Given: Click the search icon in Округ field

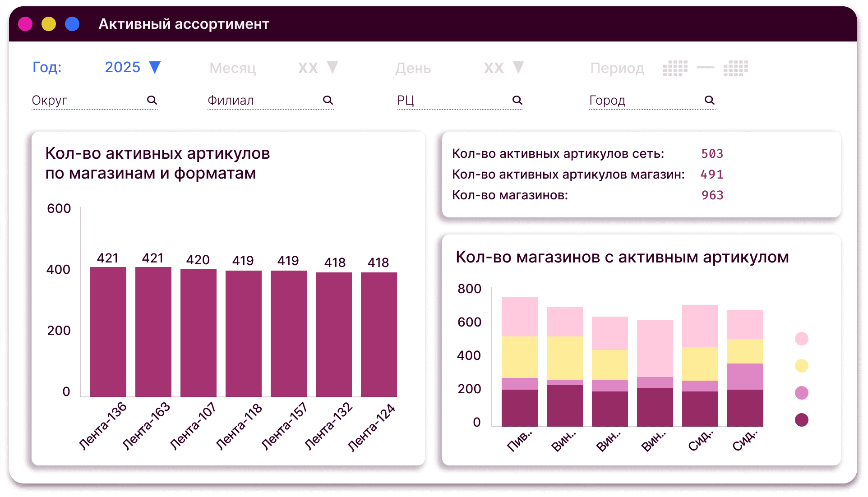Looking at the screenshot, I should (x=152, y=100).
